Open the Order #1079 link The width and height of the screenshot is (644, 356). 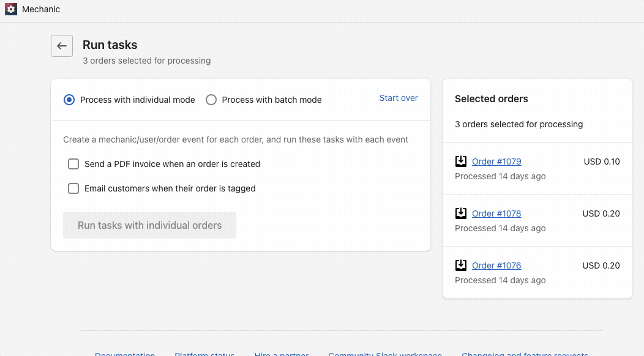[496, 161]
